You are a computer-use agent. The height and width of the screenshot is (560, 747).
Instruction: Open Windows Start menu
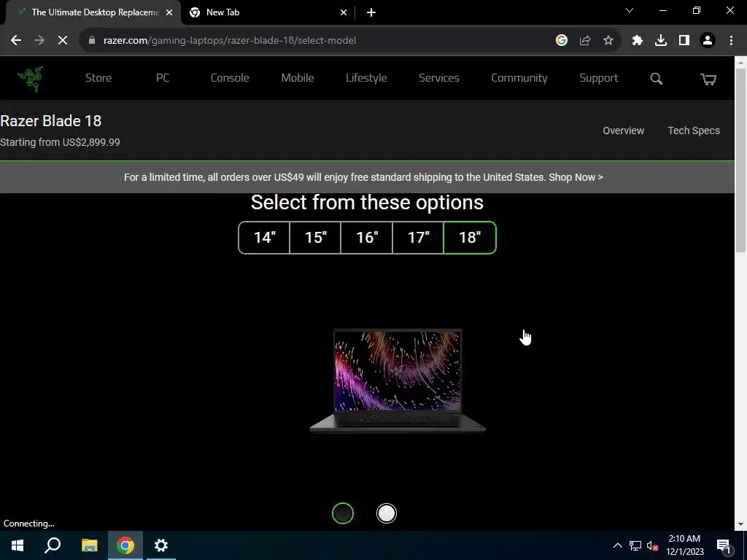pyautogui.click(x=18, y=545)
